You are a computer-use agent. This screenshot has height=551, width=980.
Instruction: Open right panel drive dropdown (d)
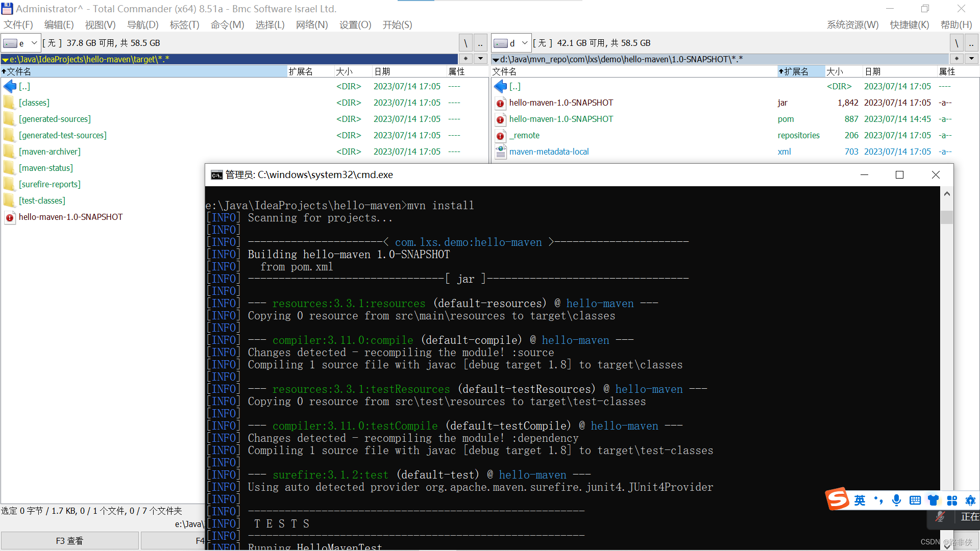click(x=511, y=43)
